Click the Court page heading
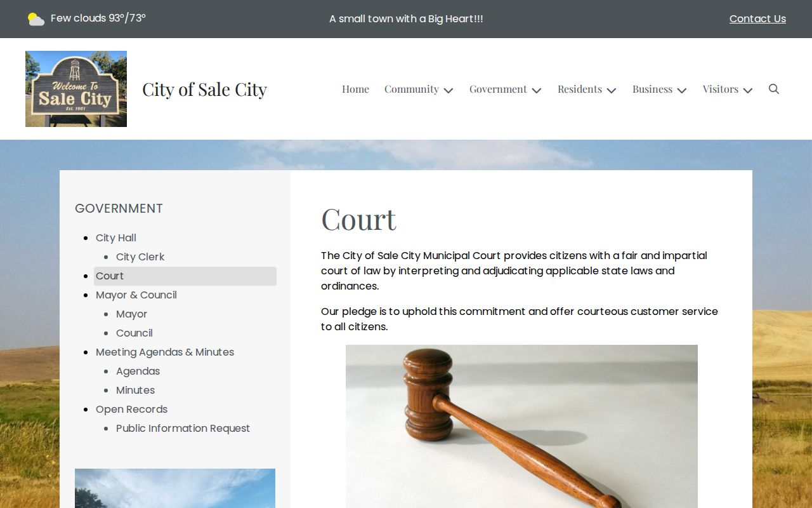812x508 pixels. 358,219
